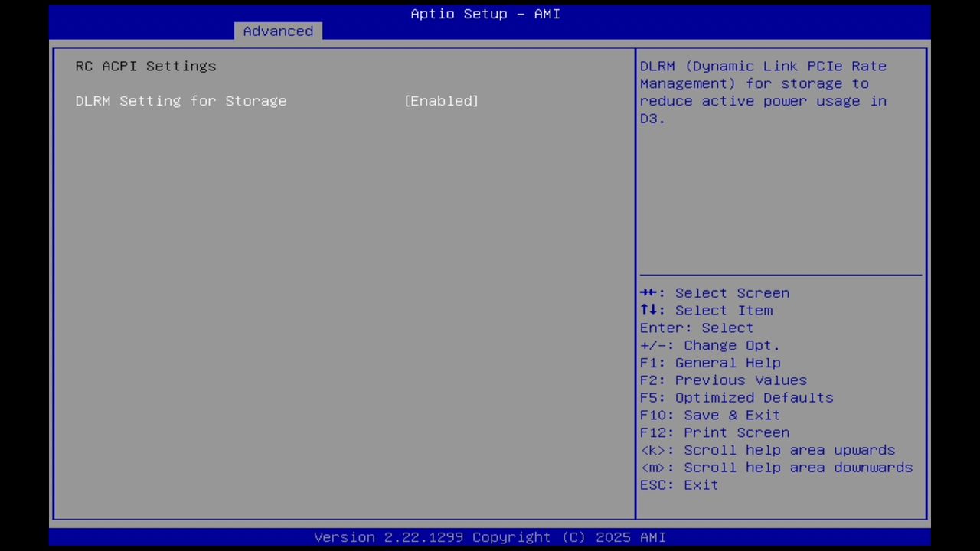Click the version information bar

489,536
